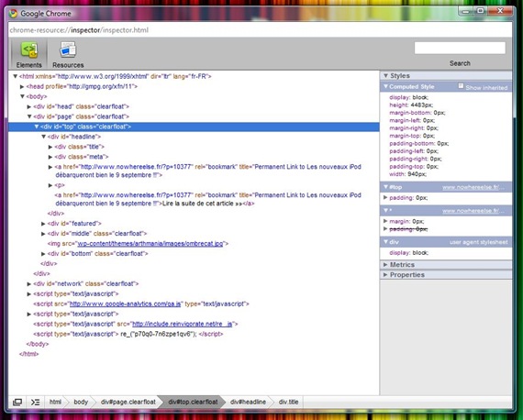Image resolution: width=523 pixels, height=420 pixels.
Task: Click the struck-through padding property
Action: point(408,229)
